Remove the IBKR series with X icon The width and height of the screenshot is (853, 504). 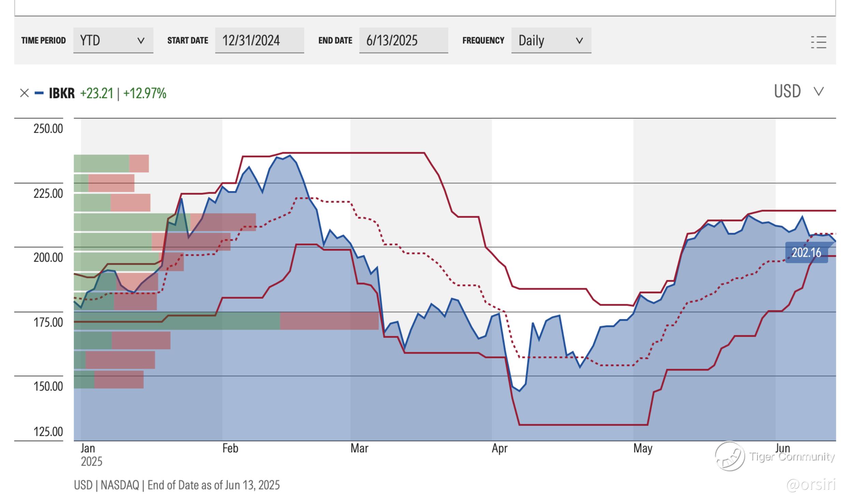(x=24, y=93)
